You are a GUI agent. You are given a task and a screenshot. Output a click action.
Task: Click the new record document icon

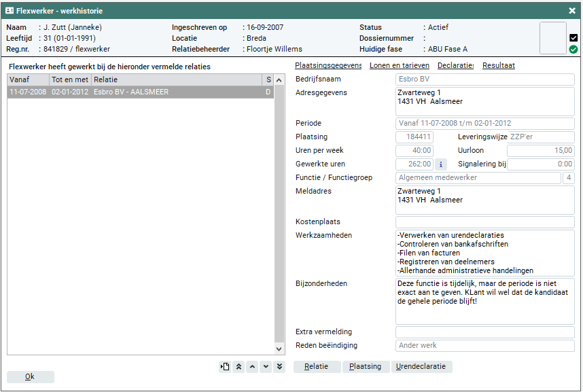225,367
